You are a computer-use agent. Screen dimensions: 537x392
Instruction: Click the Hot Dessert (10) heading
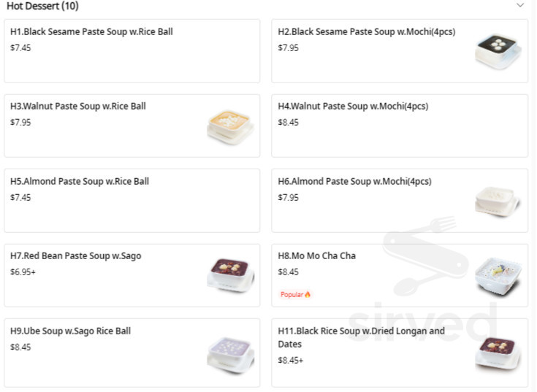(x=42, y=7)
